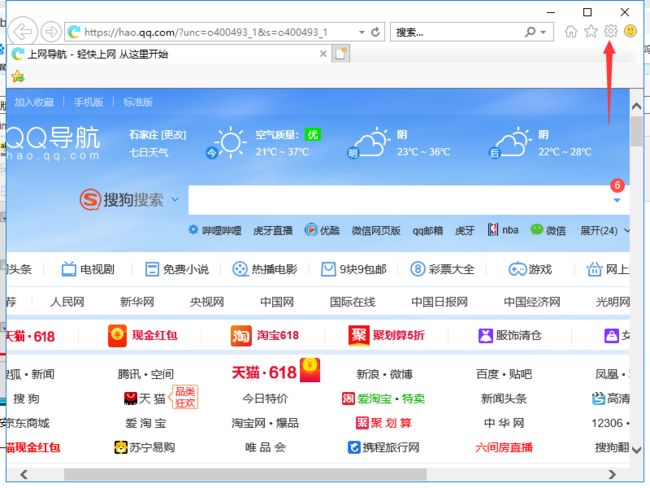Click 现金红包 promo icon
The height and width of the screenshot is (488, 650).
coord(117,335)
